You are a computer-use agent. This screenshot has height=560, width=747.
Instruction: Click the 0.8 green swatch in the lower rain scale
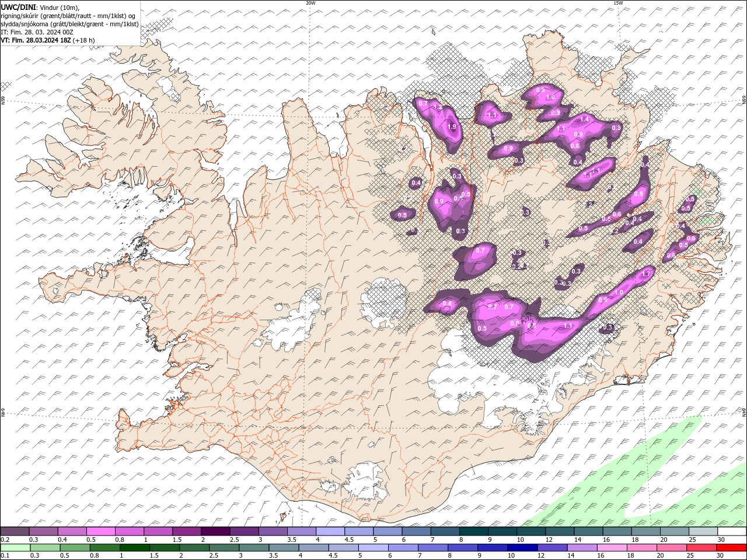pyautogui.click(x=104, y=548)
